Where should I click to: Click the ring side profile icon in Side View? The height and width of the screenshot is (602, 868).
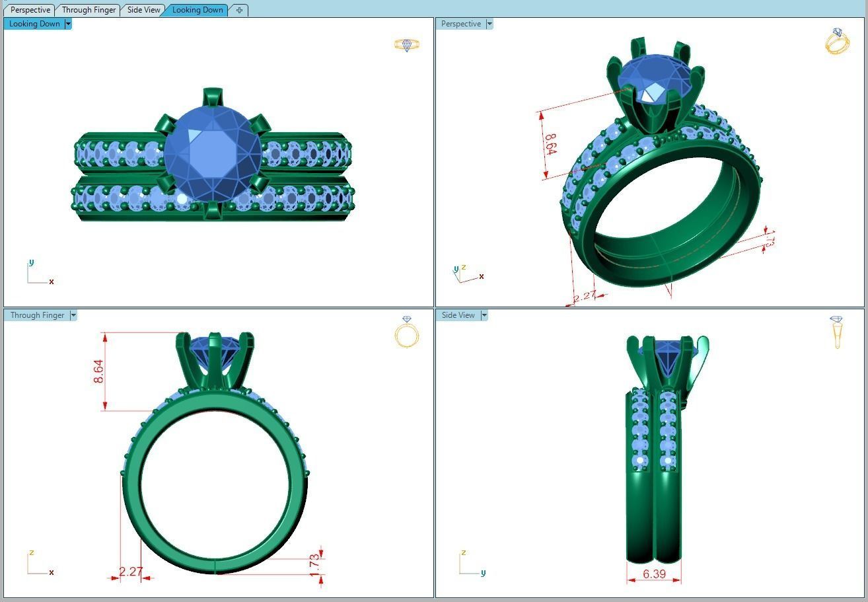coord(836,332)
